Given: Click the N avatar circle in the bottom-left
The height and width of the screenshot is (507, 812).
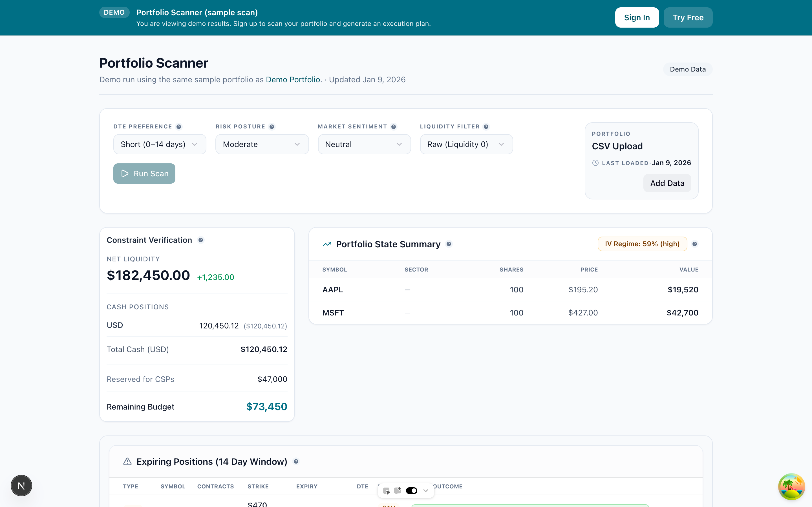Looking at the screenshot, I should click(21, 485).
